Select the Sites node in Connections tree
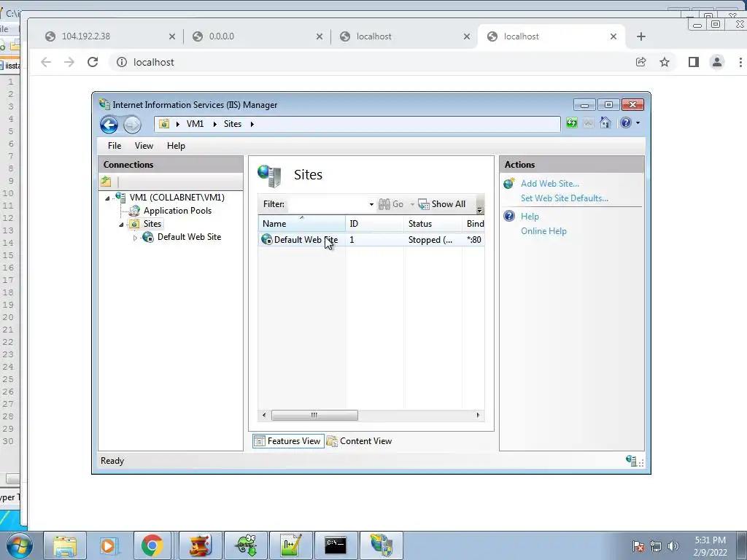 [152, 224]
